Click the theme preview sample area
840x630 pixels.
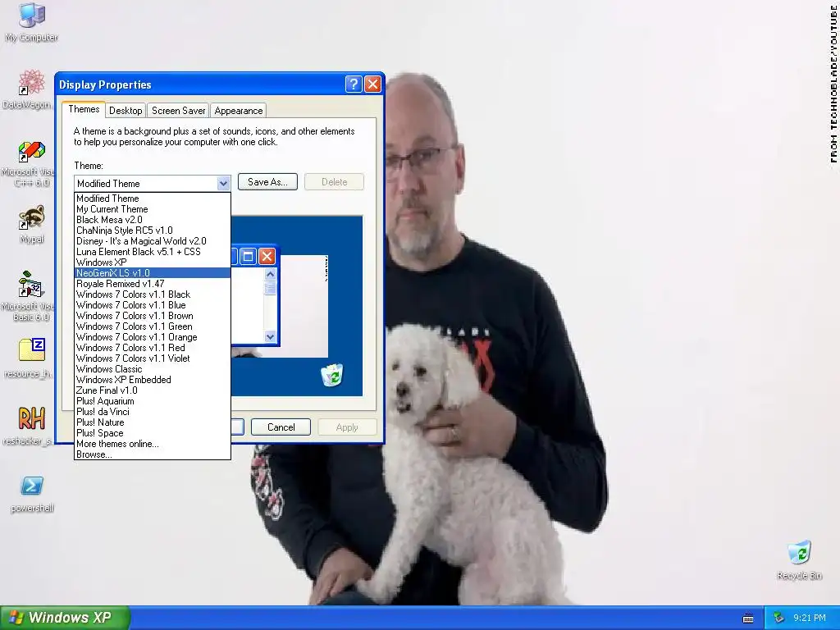pyautogui.click(x=297, y=306)
